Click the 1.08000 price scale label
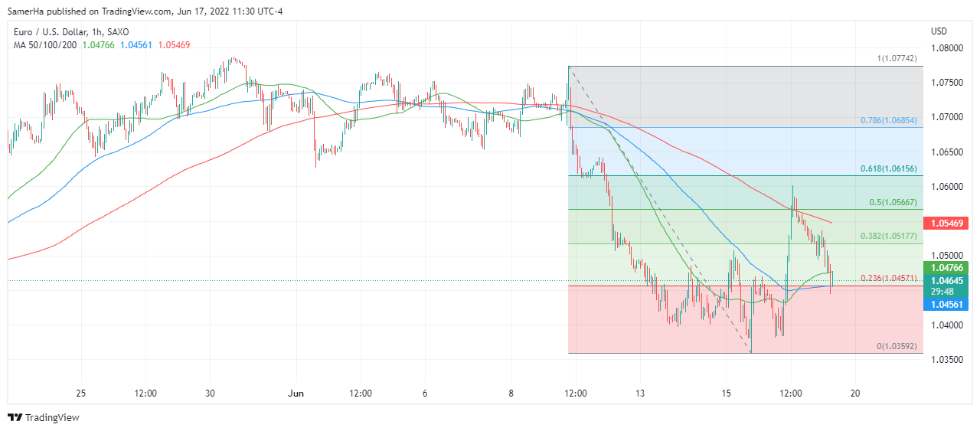 [x=948, y=47]
